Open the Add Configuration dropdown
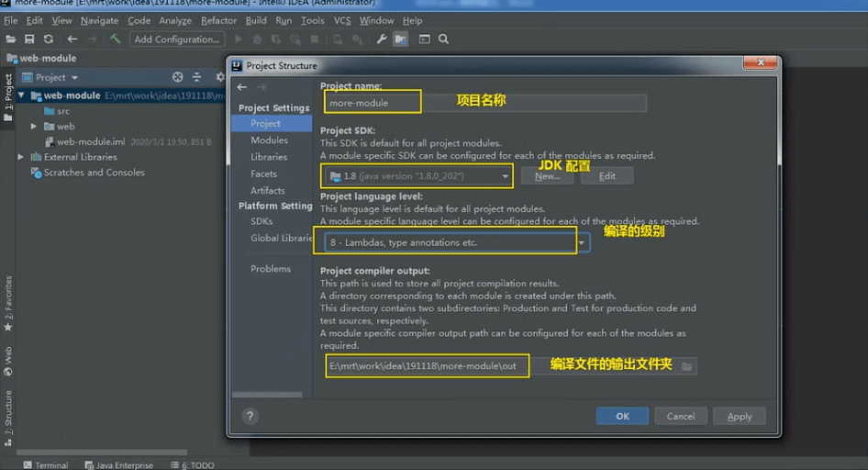The image size is (868, 470). pyautogui.click(x=176, y=39)
